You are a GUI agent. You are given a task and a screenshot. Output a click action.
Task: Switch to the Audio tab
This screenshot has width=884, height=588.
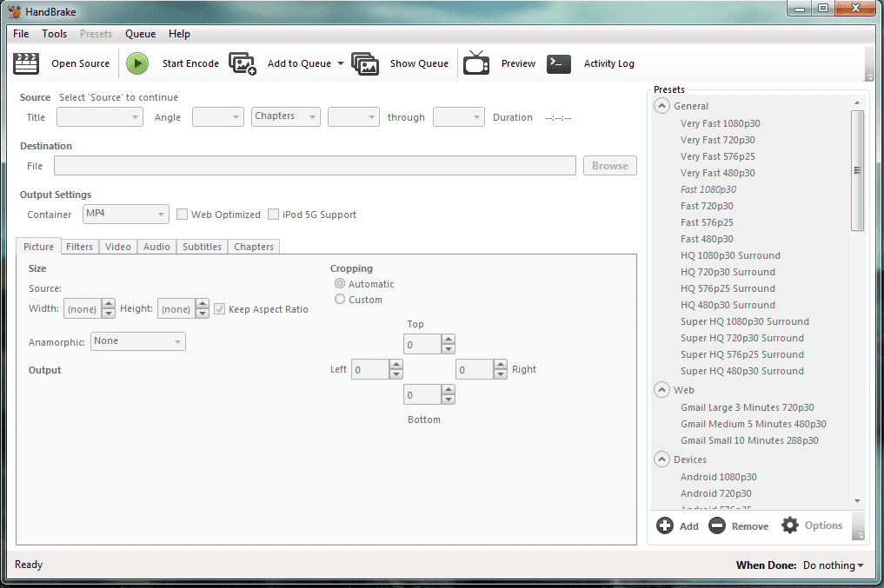pyautogui.click(x=156, y=247)
